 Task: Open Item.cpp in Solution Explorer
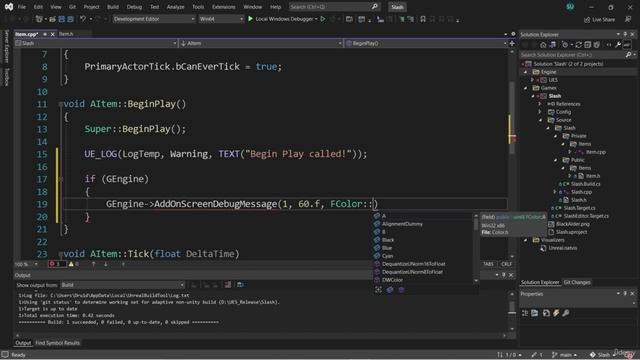tap(596, 152)
